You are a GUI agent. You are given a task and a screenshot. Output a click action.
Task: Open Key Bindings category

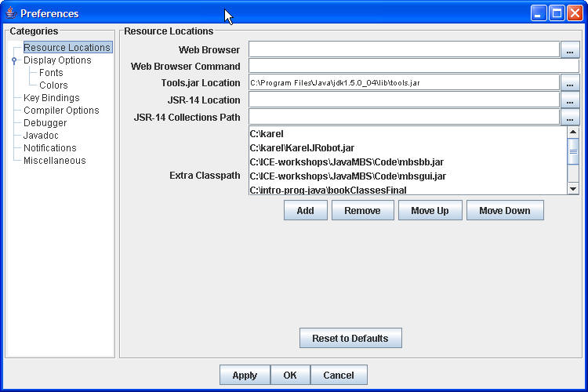(x=52, y=98)
